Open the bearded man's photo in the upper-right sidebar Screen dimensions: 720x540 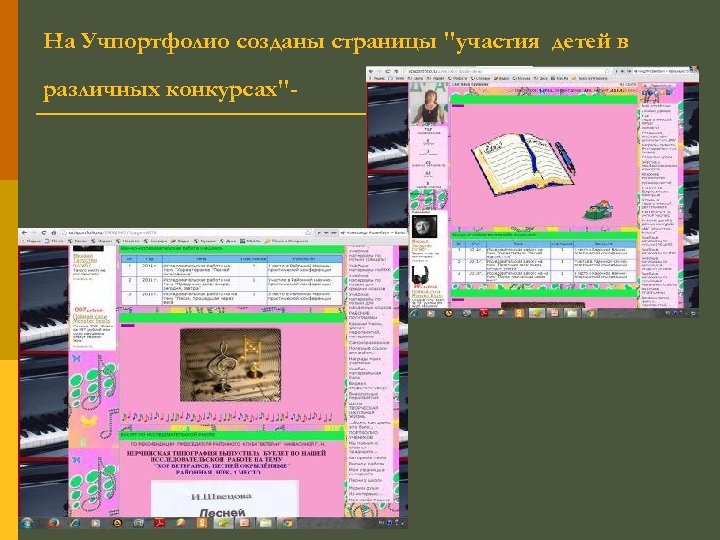[424, 226]
